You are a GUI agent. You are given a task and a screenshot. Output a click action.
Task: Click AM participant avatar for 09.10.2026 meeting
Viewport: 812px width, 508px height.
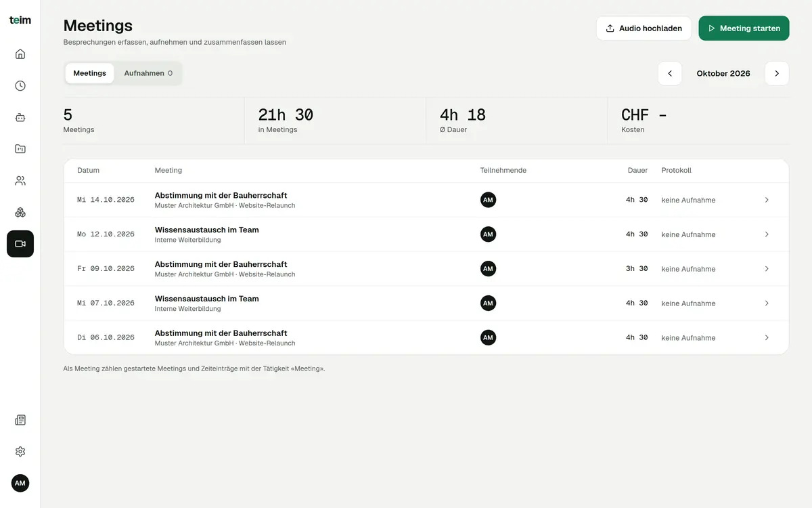[x=488, y=269]
